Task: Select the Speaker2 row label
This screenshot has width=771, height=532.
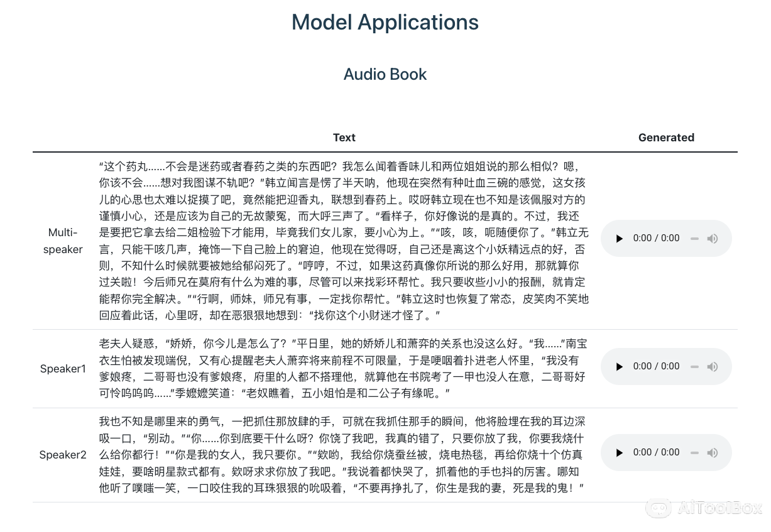Action: pyautogui.click(x=63, y=455)
